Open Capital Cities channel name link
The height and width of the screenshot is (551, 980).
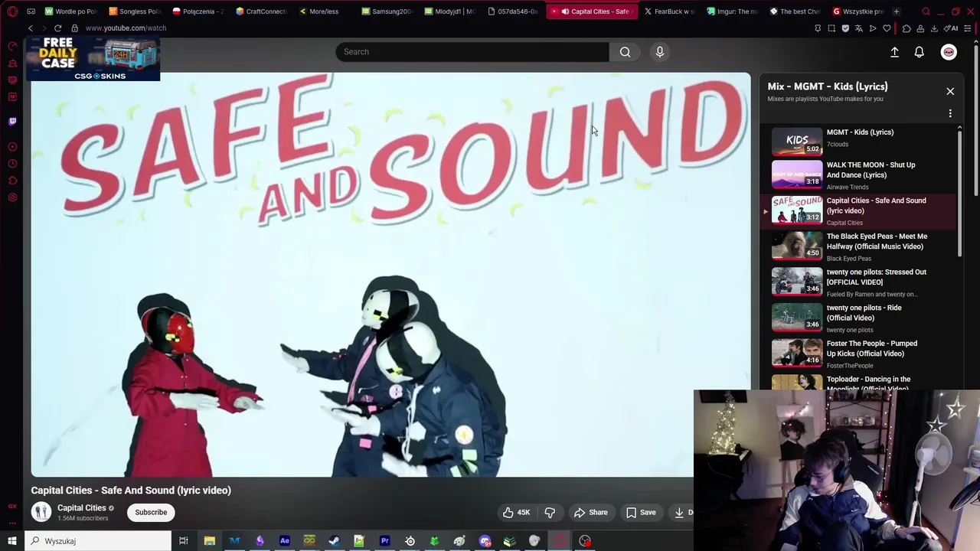coord(81,508)
